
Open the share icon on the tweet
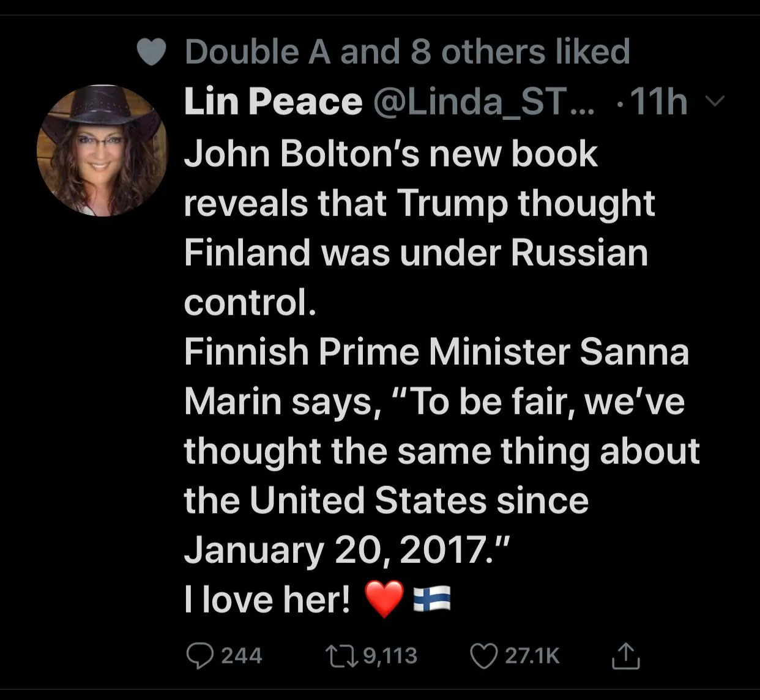(625, 655)
